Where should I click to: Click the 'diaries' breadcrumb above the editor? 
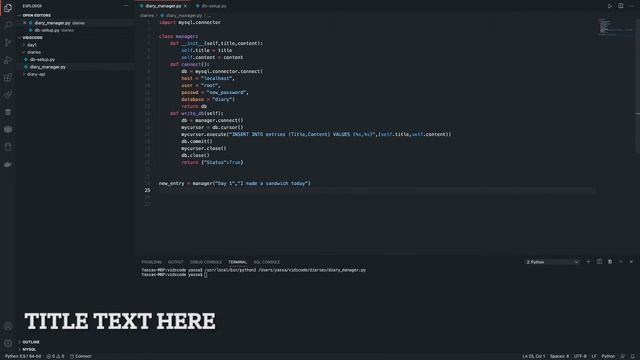coord(147,16)
